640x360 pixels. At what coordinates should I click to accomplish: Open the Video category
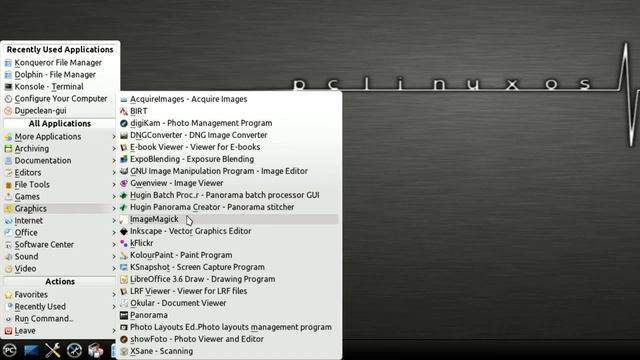click(x=60, y=269)
